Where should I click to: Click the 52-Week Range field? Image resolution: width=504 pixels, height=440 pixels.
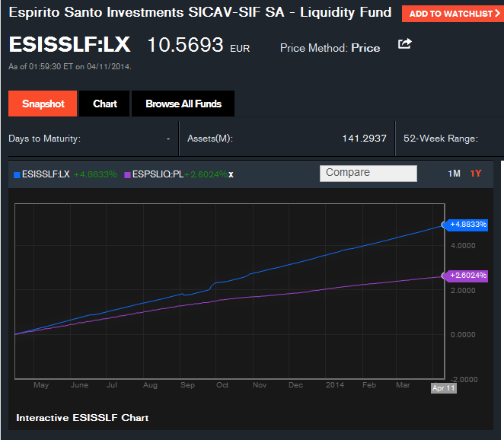(x=440, y=139)
